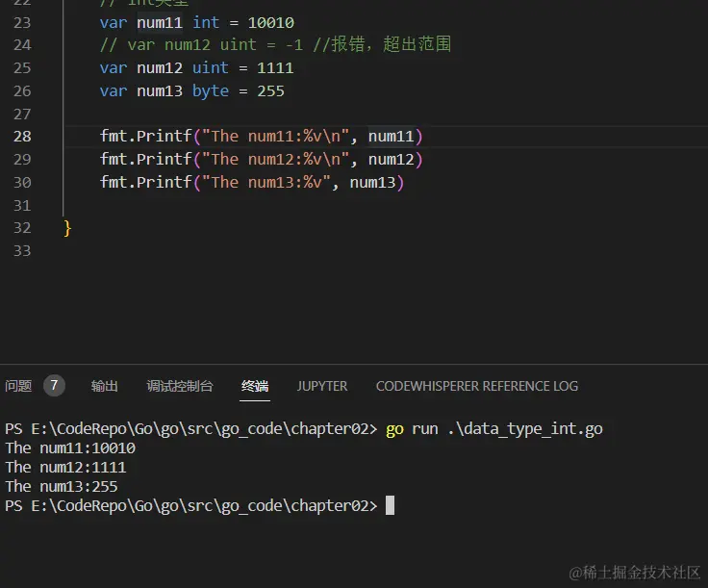Open the JUPYTER panel tab
Viewport: 708px width, 588px height.
tap(322, 386)
